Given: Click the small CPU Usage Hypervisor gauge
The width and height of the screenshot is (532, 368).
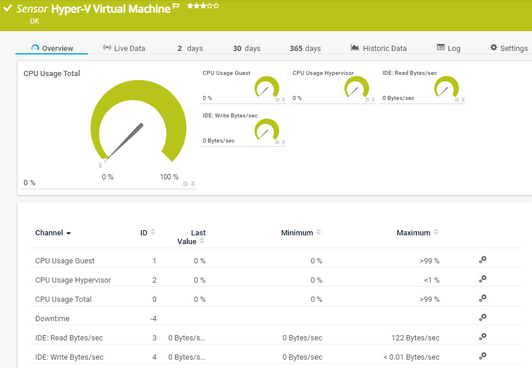Looking at the screenshot, I should coord(357,87).
